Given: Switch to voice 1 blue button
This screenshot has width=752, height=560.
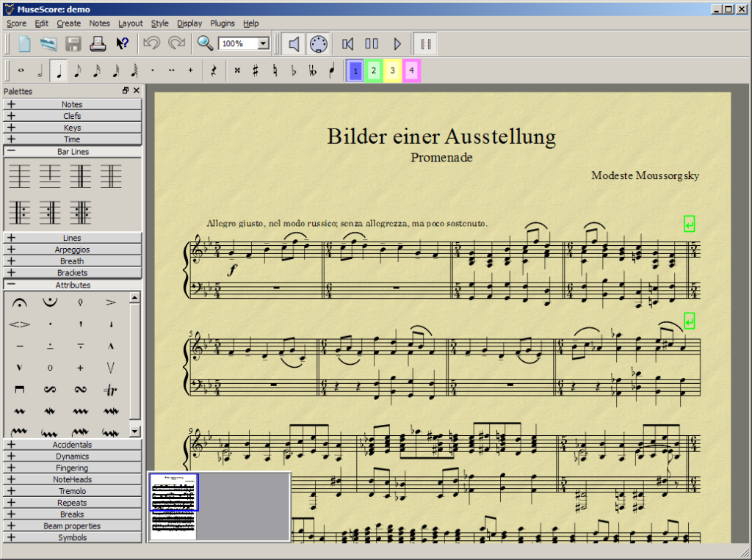Looking at the screenshot, I should (355, 70).
